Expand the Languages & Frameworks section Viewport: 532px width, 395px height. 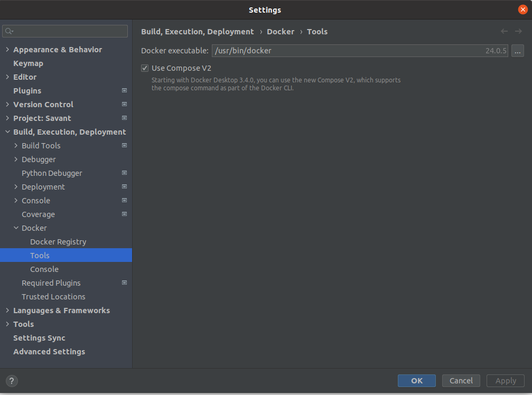click(x=7, y=311)
